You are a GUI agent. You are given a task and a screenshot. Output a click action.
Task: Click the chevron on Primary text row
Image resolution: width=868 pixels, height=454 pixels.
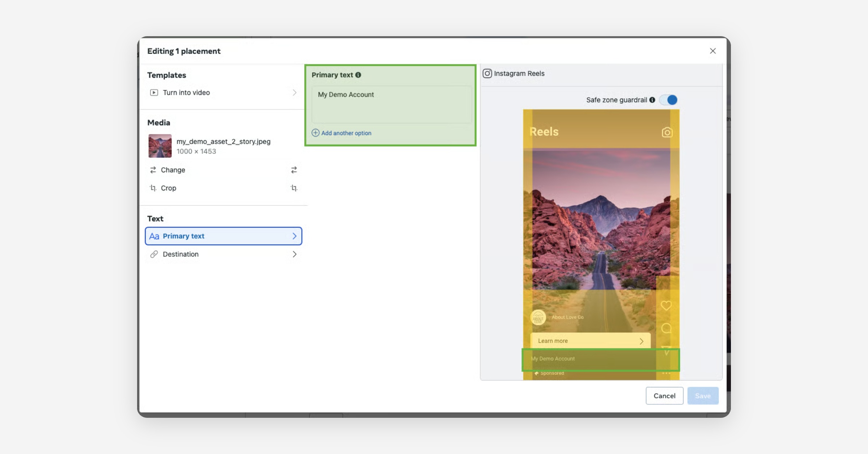pos(294,236)
